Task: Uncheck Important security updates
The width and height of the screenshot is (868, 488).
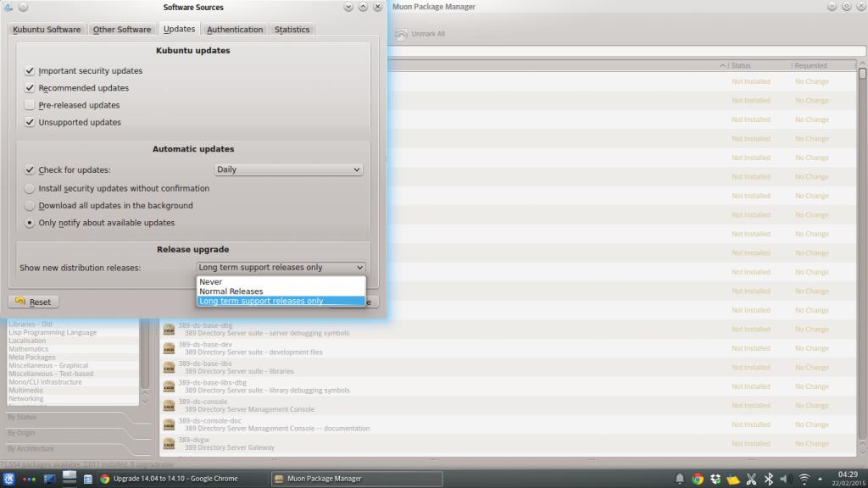Action: [x=31, y=71]
